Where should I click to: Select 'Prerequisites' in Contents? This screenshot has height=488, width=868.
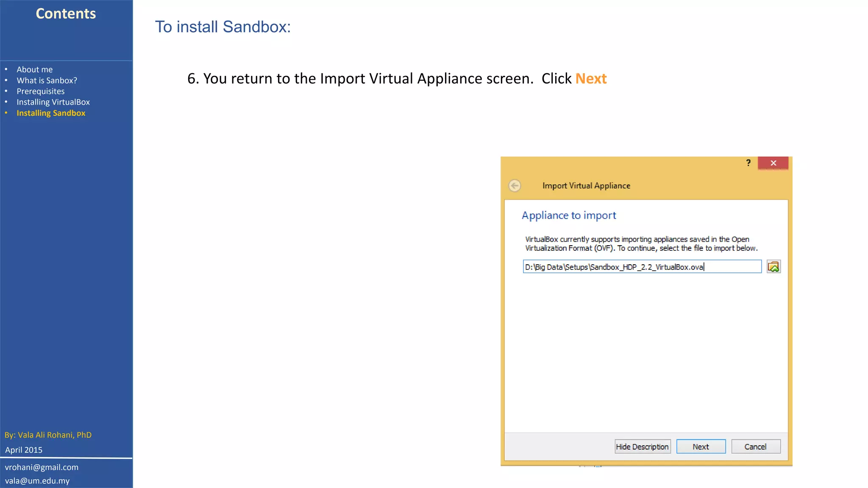tap(41, 91)
